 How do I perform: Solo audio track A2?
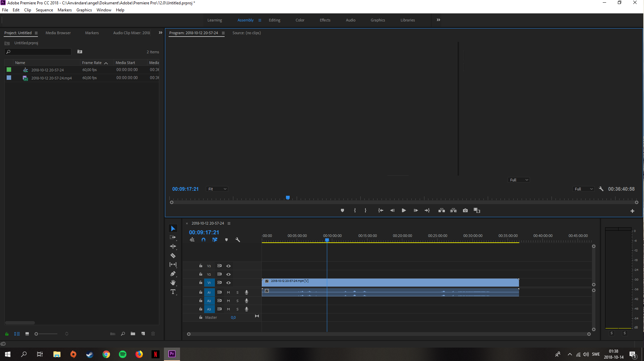tap(238, 301)
